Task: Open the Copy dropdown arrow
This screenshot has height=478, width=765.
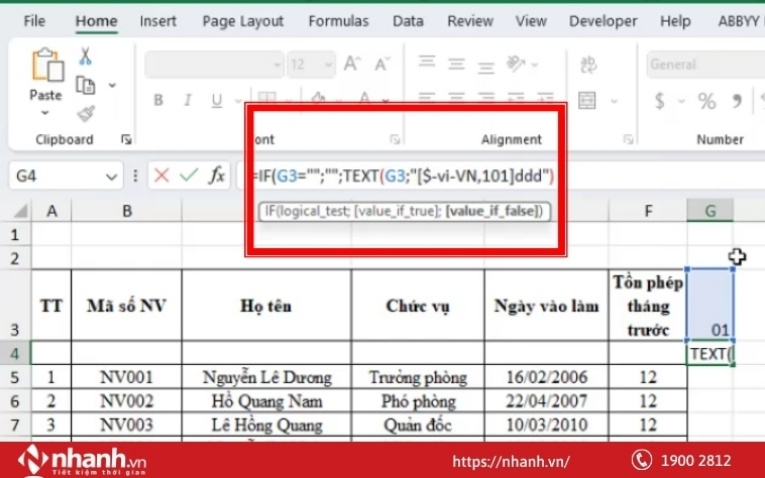Action: coord(112,85)
